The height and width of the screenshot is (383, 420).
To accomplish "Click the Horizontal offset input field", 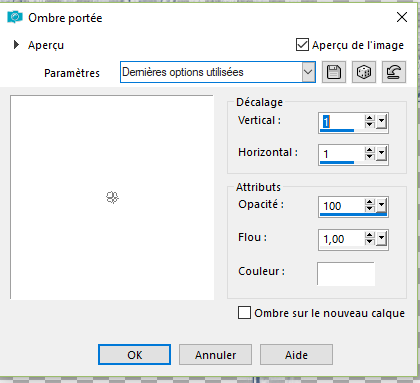I will 342,154.
